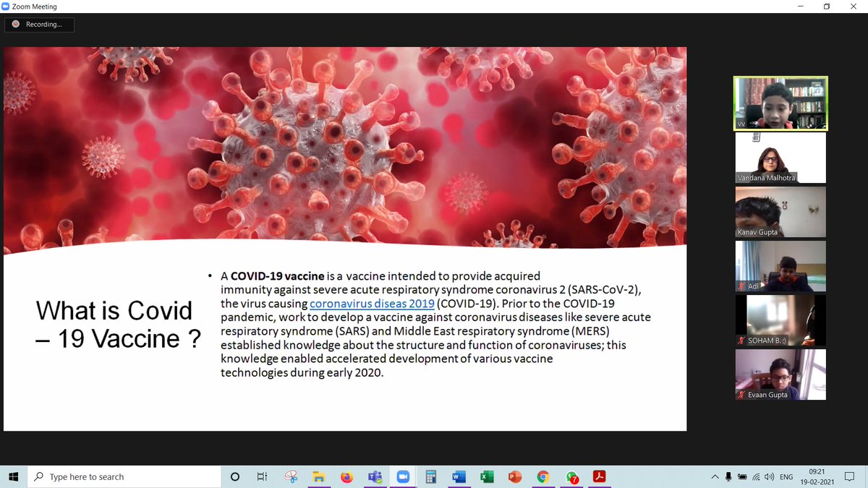The height and width of the screenshot is (488, 868).
Task: Select Vandana Malhotra's video thumbnail
Action: tap(780, 158)
